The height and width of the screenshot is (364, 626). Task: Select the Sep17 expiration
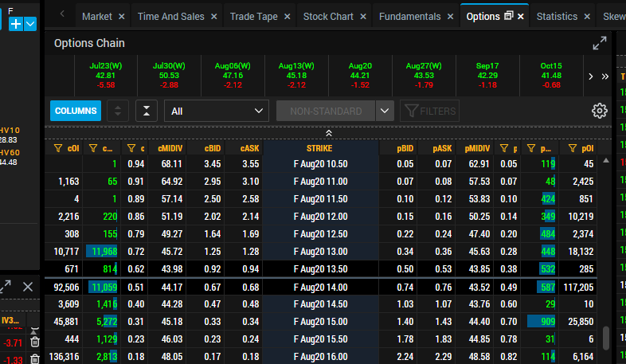point(487,76)
